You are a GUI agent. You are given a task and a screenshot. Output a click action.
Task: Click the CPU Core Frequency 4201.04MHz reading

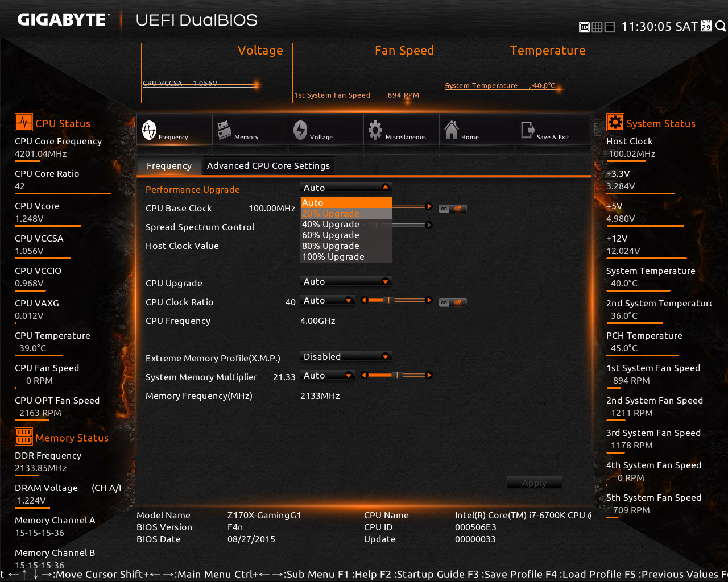[41, 153]
